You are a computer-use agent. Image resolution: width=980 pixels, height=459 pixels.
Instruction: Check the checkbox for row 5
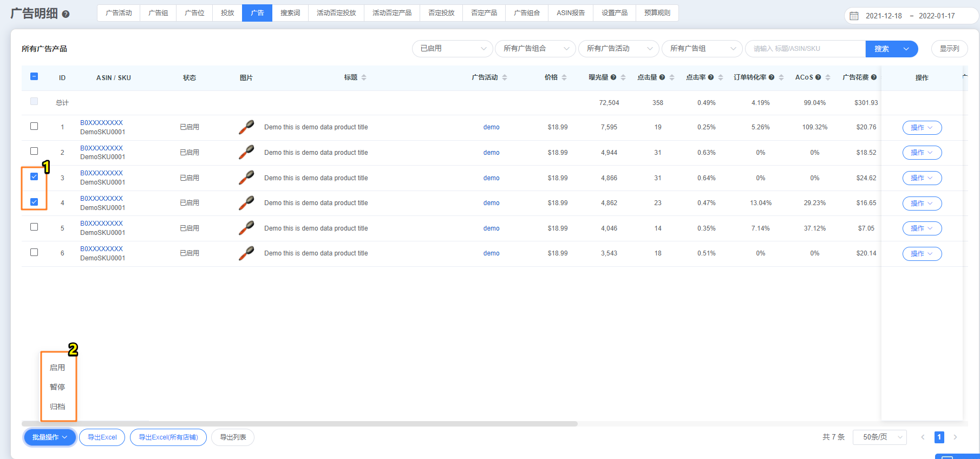(x=34, y=227)
